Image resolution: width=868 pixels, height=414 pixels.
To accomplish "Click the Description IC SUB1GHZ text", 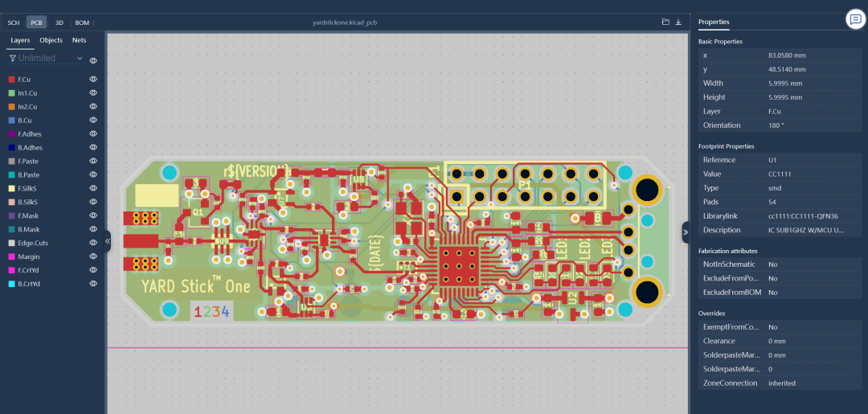I will coord(806,230).
